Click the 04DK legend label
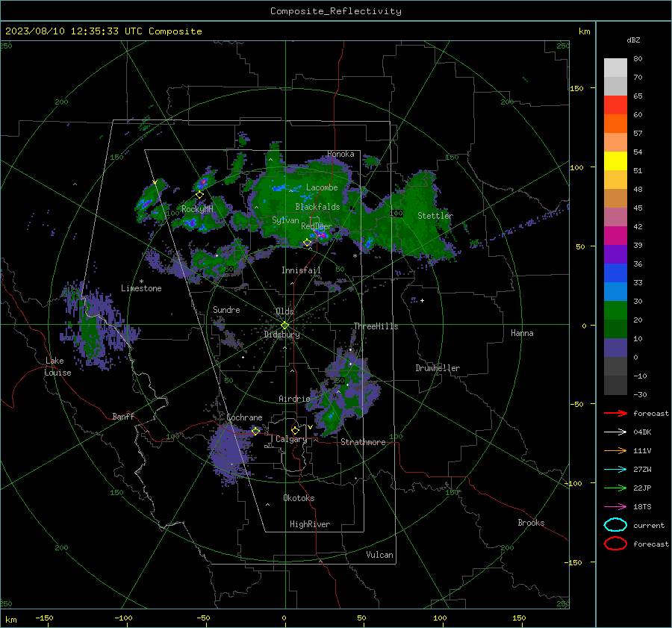 click(642, 432)
